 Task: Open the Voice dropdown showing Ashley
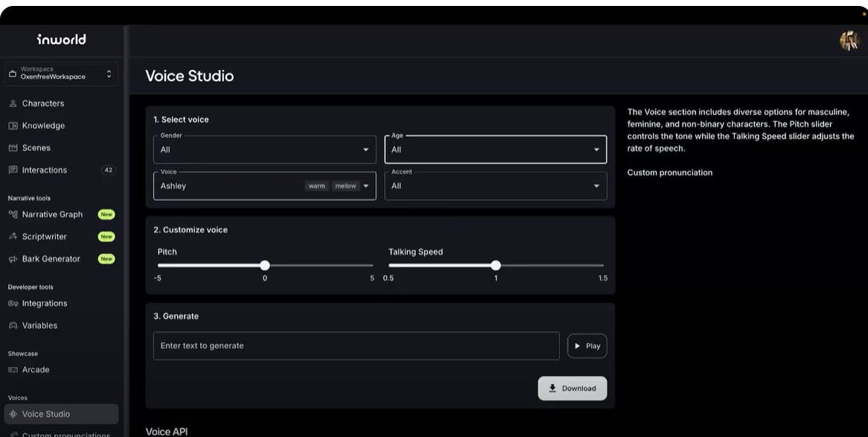pos(264,186)
